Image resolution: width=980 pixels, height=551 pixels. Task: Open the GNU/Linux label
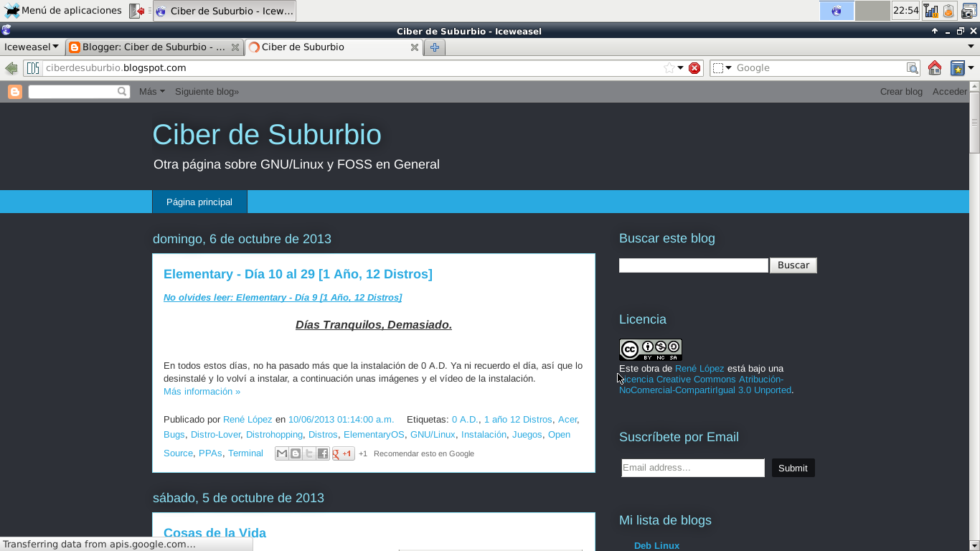[433, 435]
